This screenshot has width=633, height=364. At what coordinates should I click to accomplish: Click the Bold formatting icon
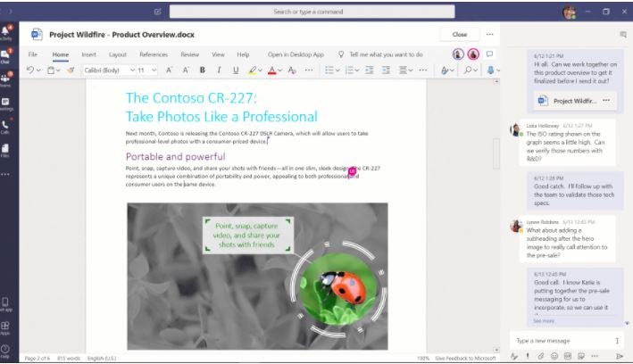point(203,70)
